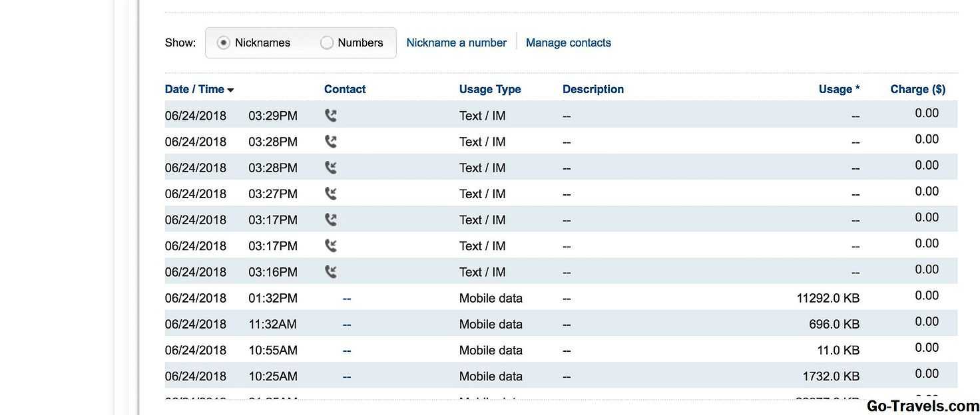
Task: Click the outgoing arrow phone icon at 03:28PM
Action: [330, 142]
